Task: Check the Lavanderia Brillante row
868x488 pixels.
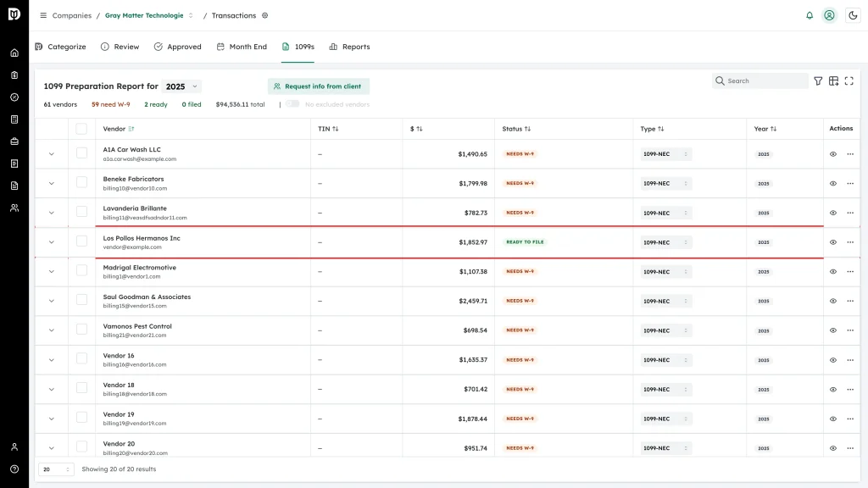Action: [x=81, y=212]
